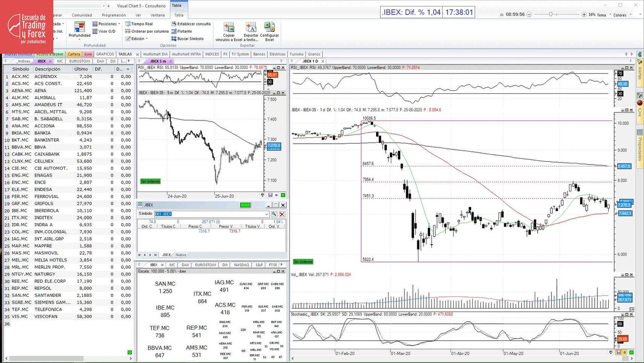Select the S&P tab in heatmap panel
Image resolution: width=644 pixels, height=363 pixels.
pos(259,264)
